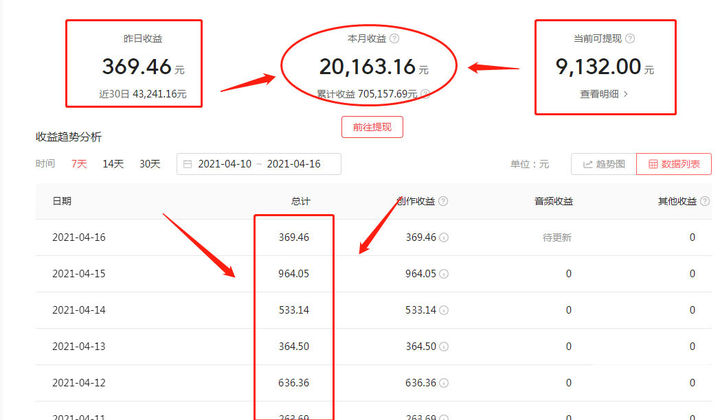Select date cell 2021-04-15
720x420 pixels.
(x=79, y=274)
